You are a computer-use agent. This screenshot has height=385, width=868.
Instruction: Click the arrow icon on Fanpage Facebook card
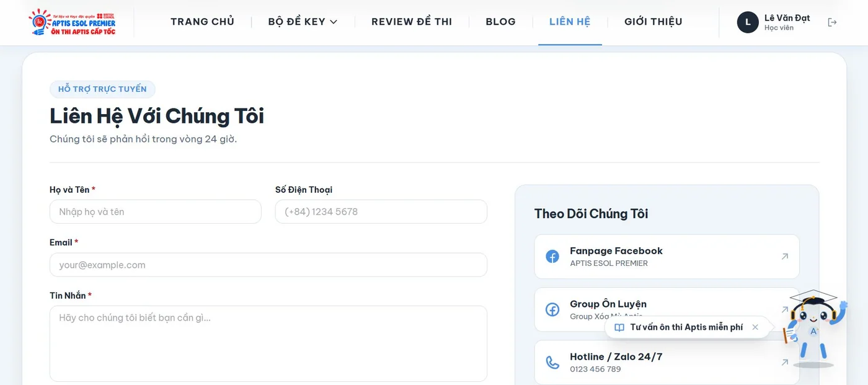(784, 256)
